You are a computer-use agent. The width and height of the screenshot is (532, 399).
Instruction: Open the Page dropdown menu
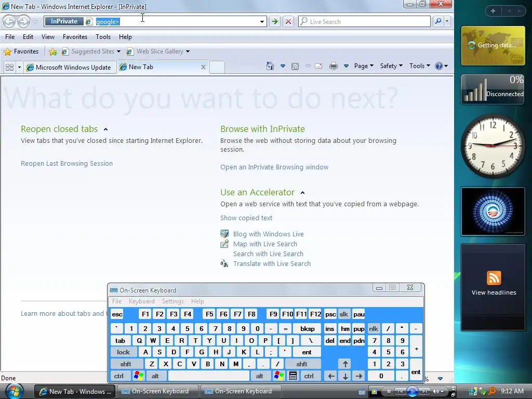pyautogui.click(x=364, y=66)
